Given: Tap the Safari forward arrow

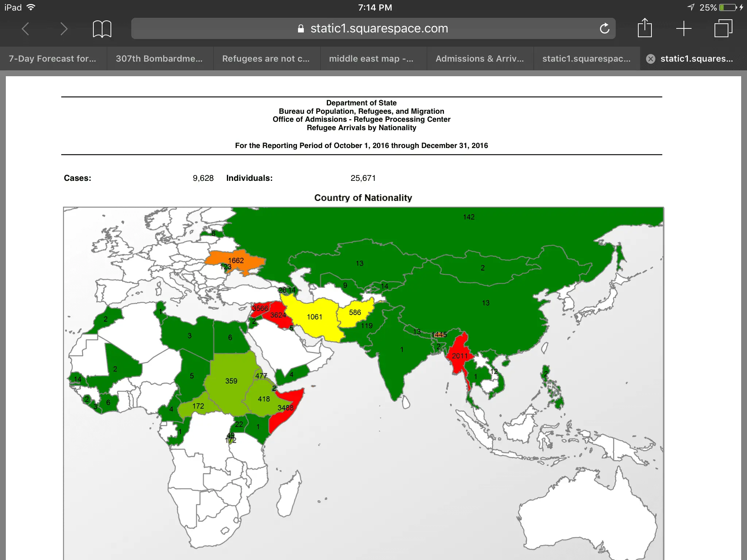Looking at the screenshot, I should click(64, 28).
